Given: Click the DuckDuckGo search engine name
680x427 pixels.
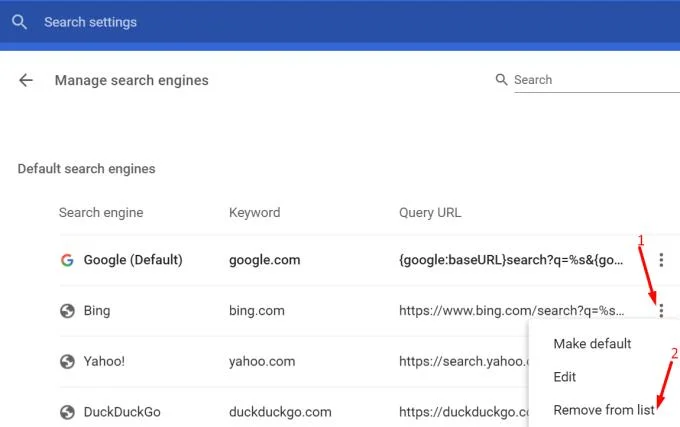Looking at the screenshot, I should tap(122, 412).
